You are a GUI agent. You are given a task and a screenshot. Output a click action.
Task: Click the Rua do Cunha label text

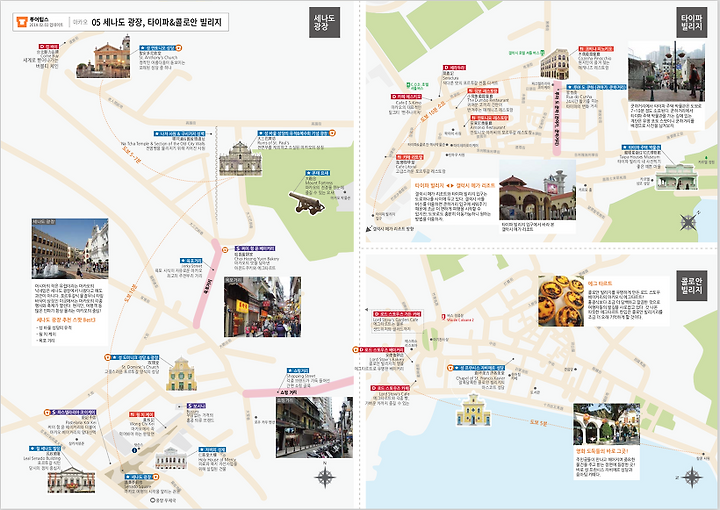point(579,97)
